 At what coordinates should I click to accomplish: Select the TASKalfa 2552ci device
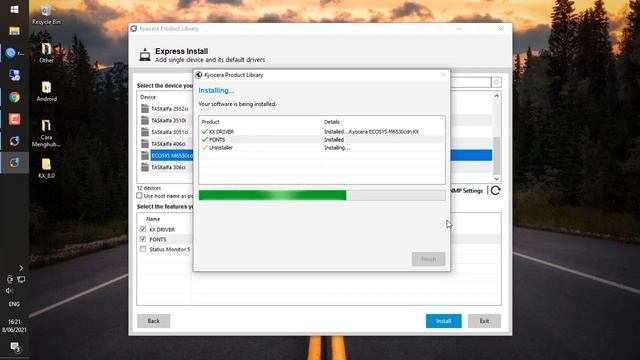[x=169, y=109]
